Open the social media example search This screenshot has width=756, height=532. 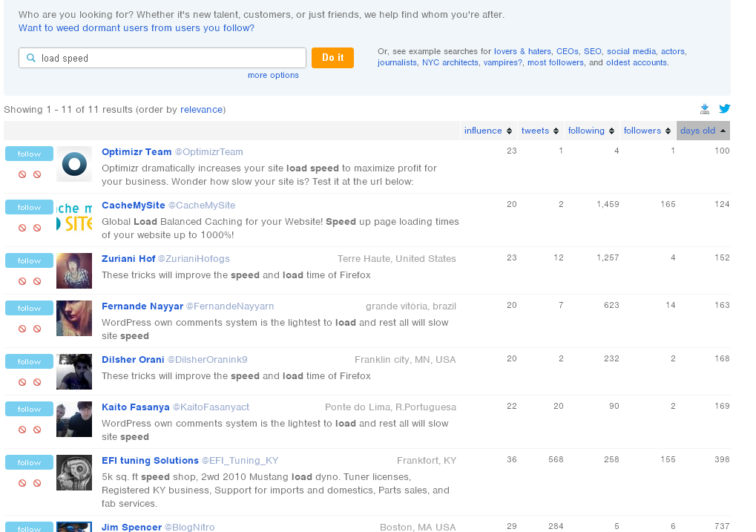[631, 52]
